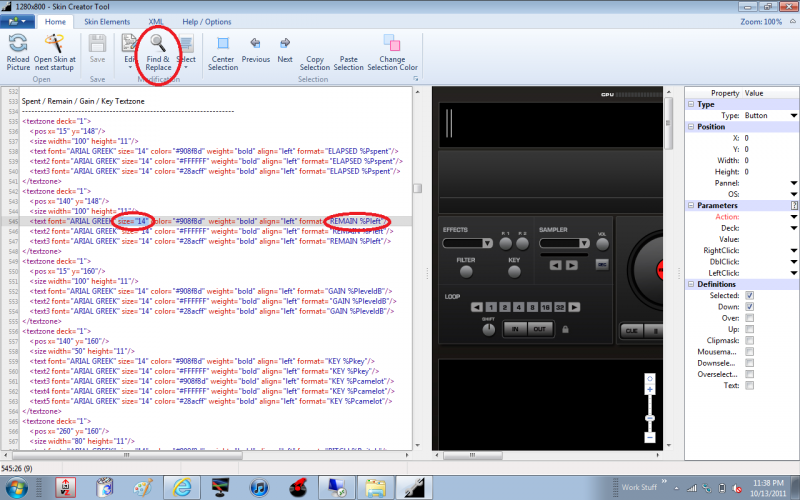Open the Help / Options tab
Screen dimensions: 800x500
[x=207, y=21]
